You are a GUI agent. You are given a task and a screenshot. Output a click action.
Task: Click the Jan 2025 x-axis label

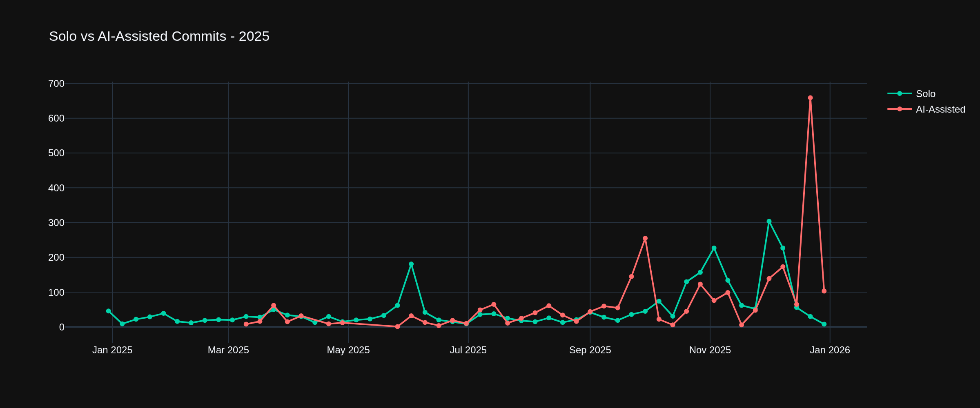(112, 350)
